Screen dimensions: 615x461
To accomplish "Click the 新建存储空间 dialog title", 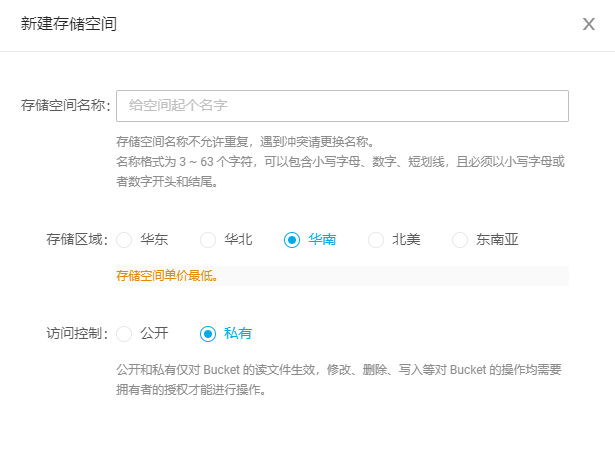I will point(69,24).
